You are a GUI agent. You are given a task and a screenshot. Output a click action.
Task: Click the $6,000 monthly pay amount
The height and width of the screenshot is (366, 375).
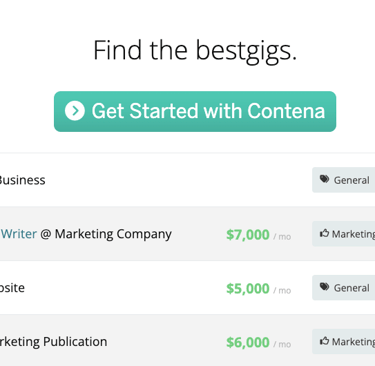click(x=248, y=343)
